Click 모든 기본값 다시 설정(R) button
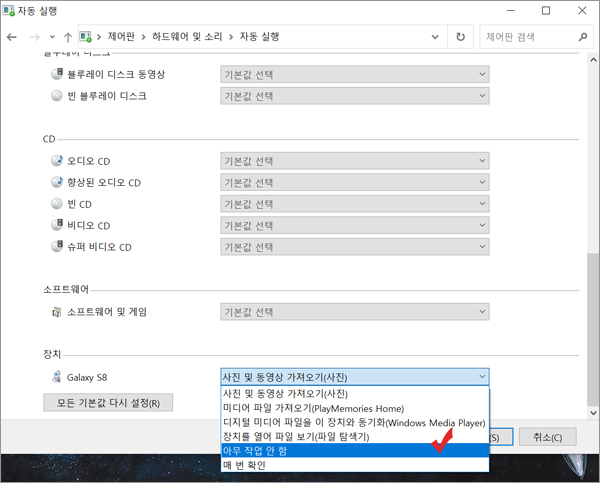The height and width of the screenshot is (483, 600). pos(108,403)
